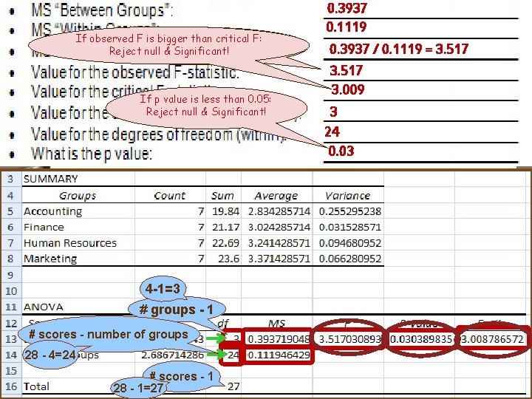The height and width of the screenshot is (399, 532).
Task: Select the Marketing group cell
Action: [x=78, y=259]
